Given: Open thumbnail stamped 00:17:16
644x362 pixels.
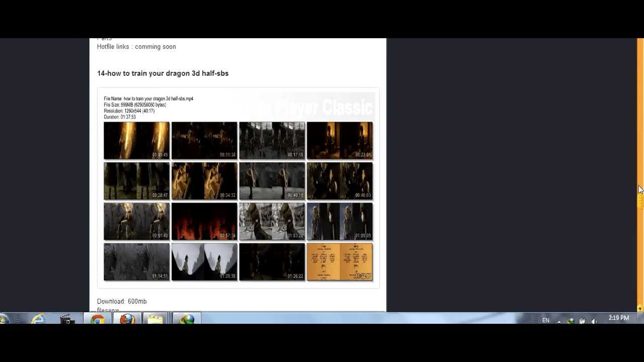Looking at the screenshot, I should coord(272,140).
